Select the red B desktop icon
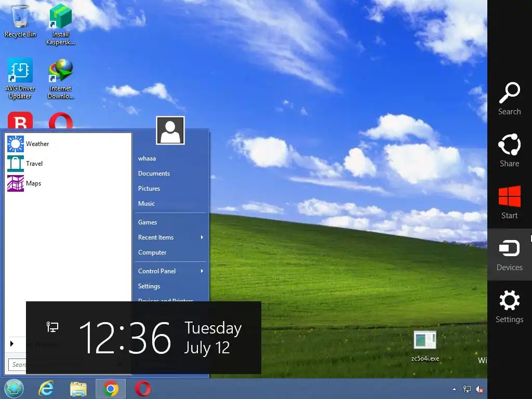This screenshot has width=532, height=399. coord(20,121)
